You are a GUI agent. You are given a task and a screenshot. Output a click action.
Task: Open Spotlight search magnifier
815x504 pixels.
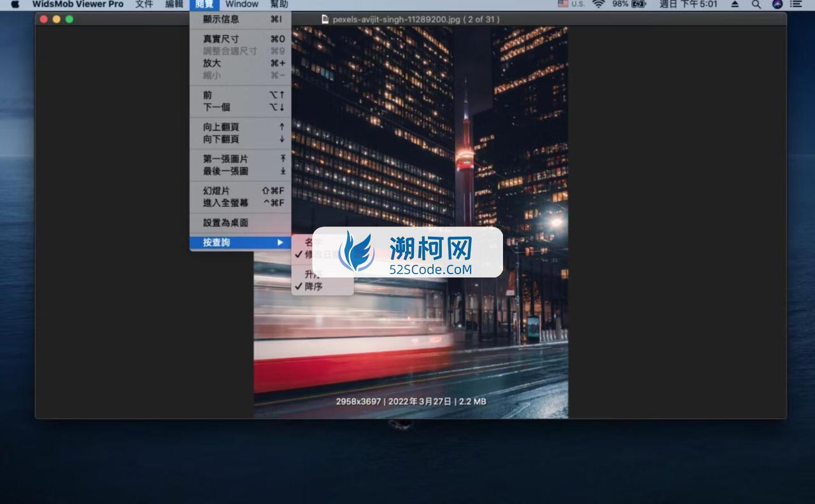coord(756,4)
